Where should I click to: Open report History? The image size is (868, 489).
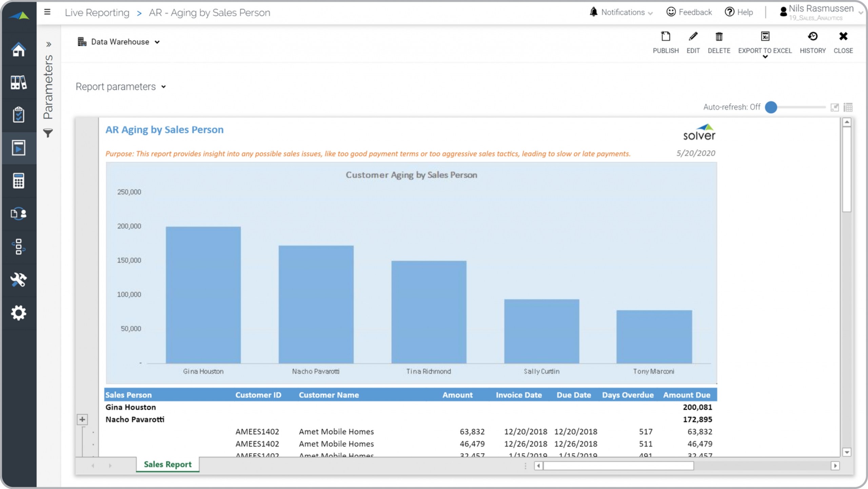(x=812, y=37)
